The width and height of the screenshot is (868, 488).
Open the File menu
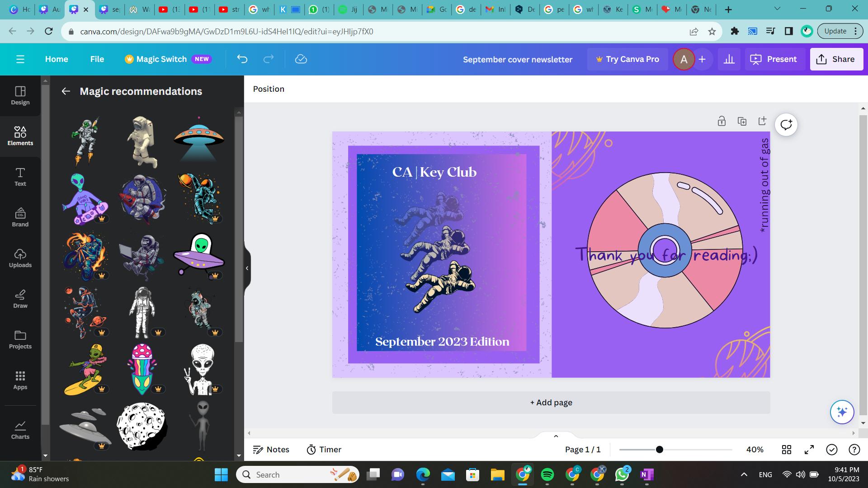click(x=97, y=59)
